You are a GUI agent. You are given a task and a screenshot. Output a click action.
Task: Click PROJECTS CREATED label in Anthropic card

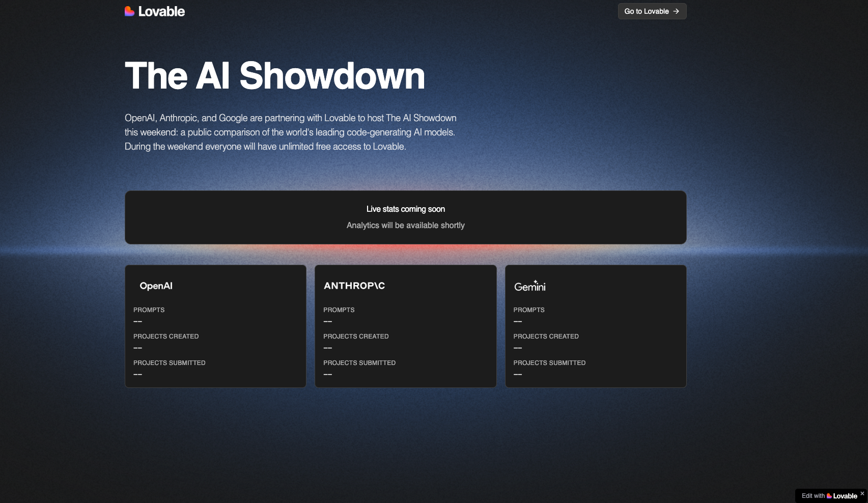[356, 336]
